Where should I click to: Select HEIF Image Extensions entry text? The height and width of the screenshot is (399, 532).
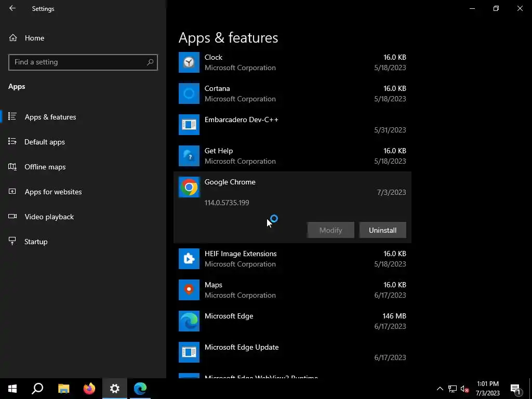click(241, 254)
